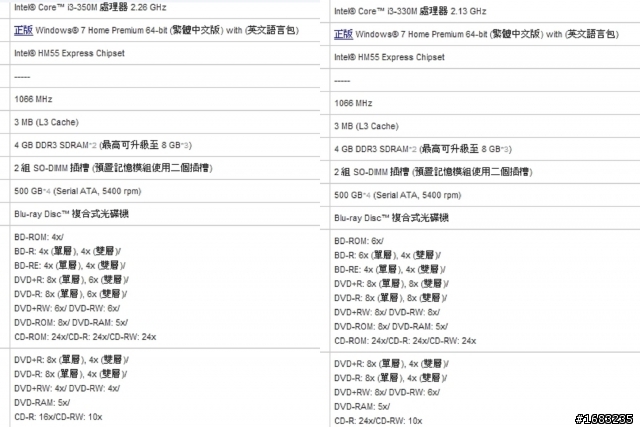Click right column Blu-ray Disc 複合式光碟機
Image resolution: width=640 pixels, height=427 pixels.
[391, 218]
